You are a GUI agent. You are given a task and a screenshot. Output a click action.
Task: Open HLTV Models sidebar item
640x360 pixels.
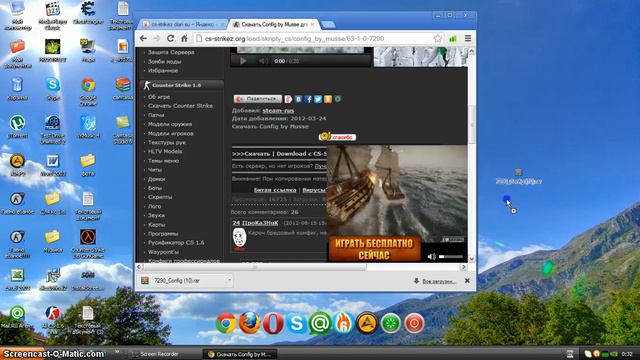tap(165, 151)
